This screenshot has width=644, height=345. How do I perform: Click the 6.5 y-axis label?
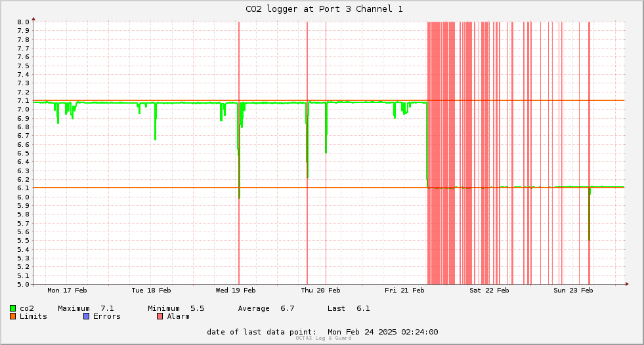click(24, 153)
